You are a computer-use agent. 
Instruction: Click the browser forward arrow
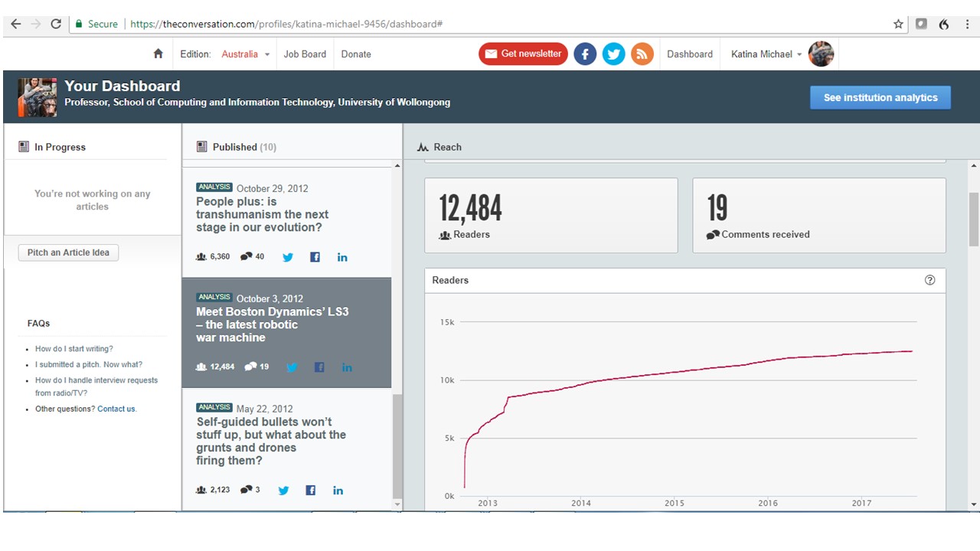click(35, 24)
